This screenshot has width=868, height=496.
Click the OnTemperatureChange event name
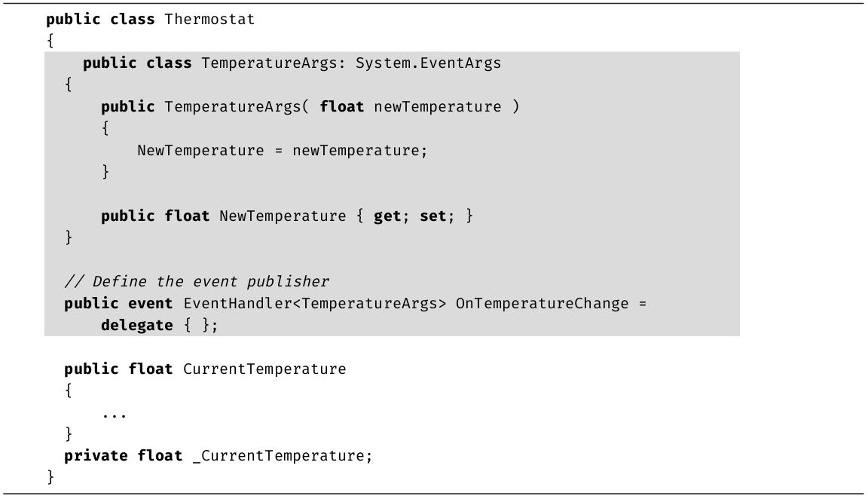tap(542, 304)
